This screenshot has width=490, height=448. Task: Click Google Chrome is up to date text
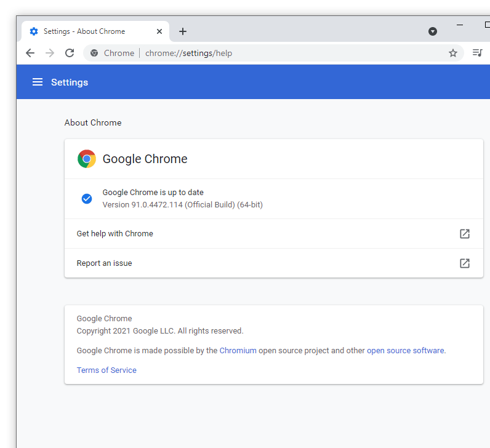153,193
